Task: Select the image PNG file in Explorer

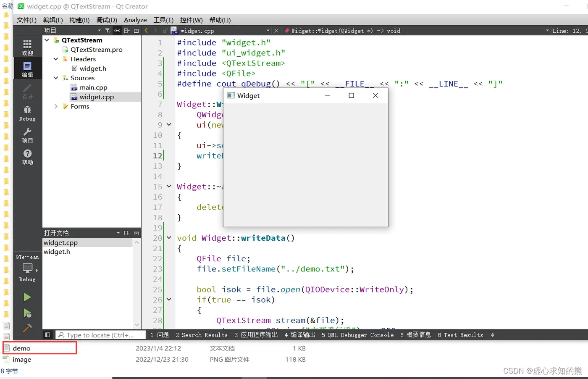Action: pos(22,360)
